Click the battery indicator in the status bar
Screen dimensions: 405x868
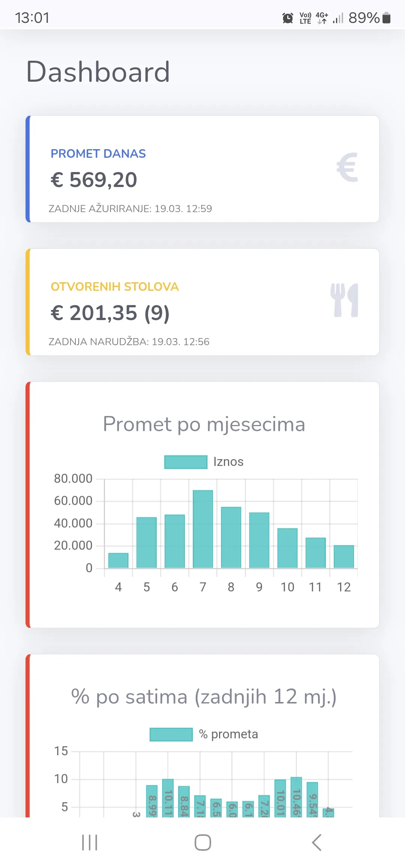[x=386, y=18]
